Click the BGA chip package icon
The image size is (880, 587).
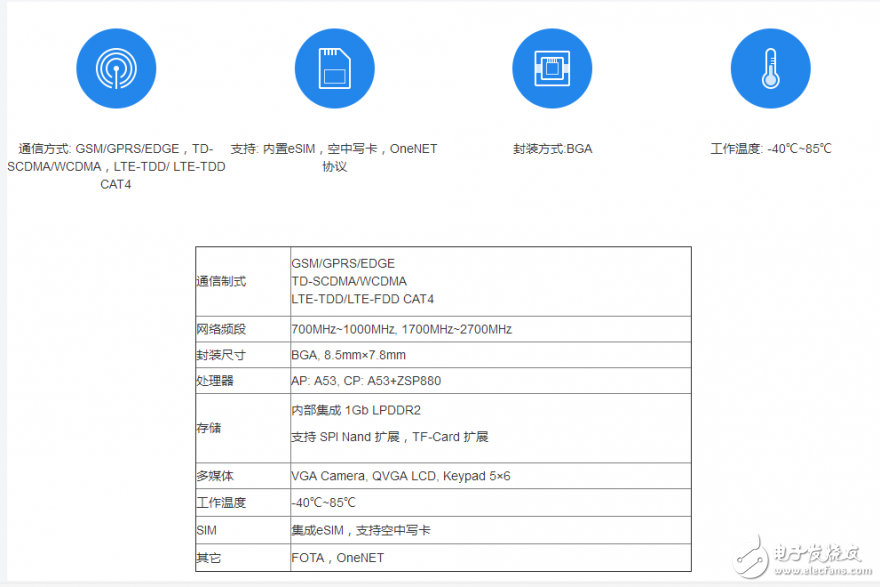[x=552, y=69]
